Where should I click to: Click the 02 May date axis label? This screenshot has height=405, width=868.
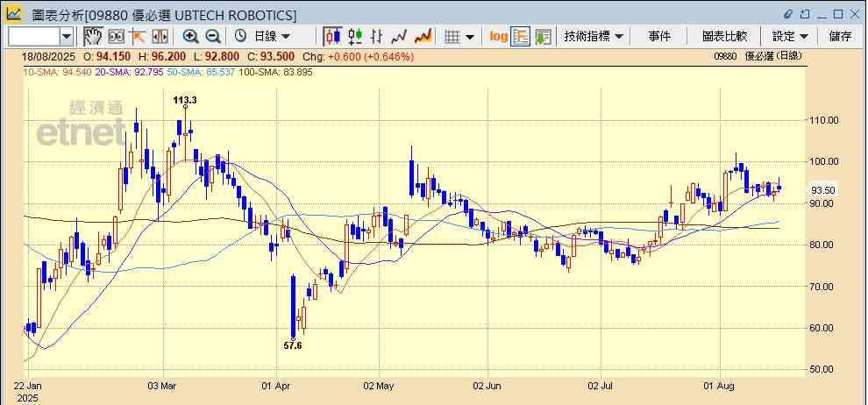pyautogui.click(x=379, y=386)
